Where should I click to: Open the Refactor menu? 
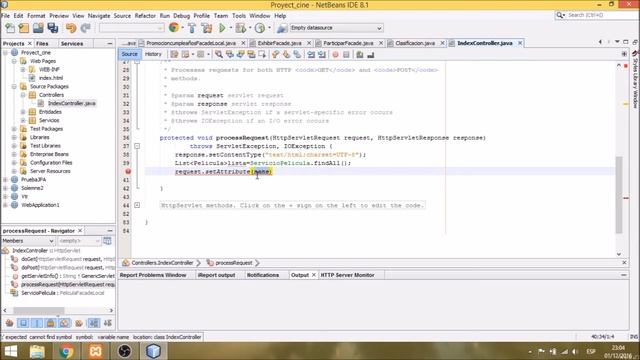tap(145, 16)
